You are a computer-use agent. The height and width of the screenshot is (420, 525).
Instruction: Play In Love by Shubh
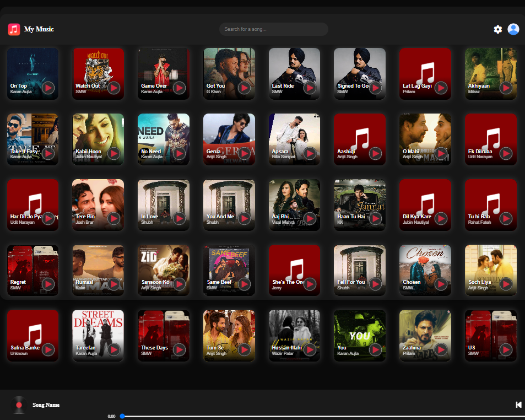point(179,219)
